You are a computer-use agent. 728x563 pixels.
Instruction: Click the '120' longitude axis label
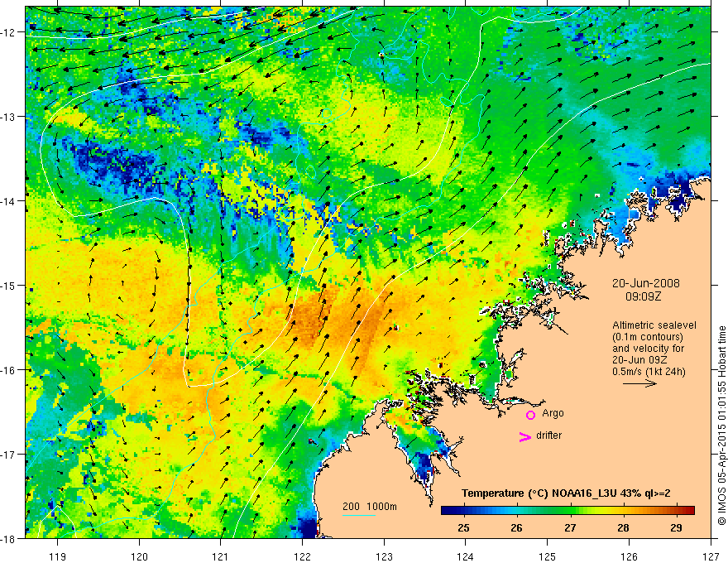tap(139, 556)
